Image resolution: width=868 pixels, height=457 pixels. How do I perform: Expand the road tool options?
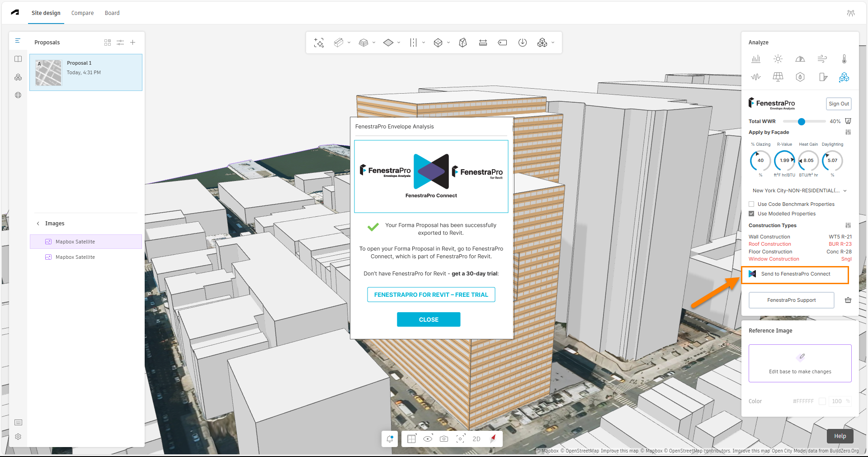pos(424,43)
